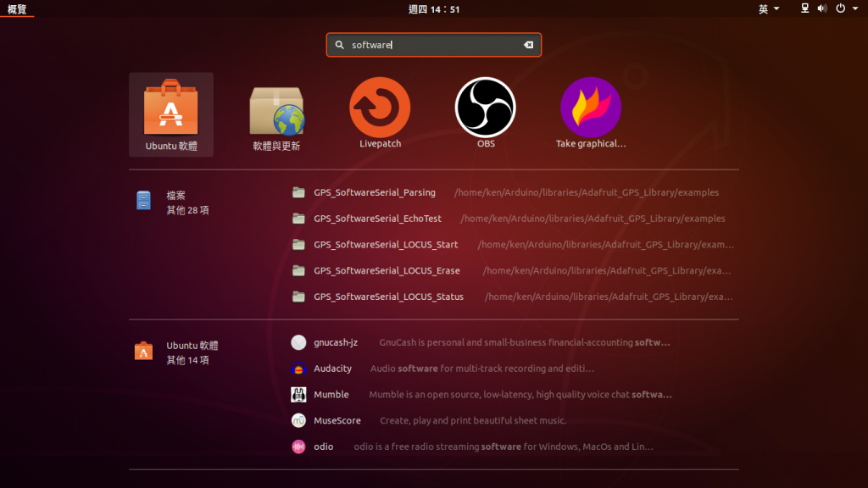Click the power icon in top bar
The image size is (868, 488).
click(x=840, y=8)
